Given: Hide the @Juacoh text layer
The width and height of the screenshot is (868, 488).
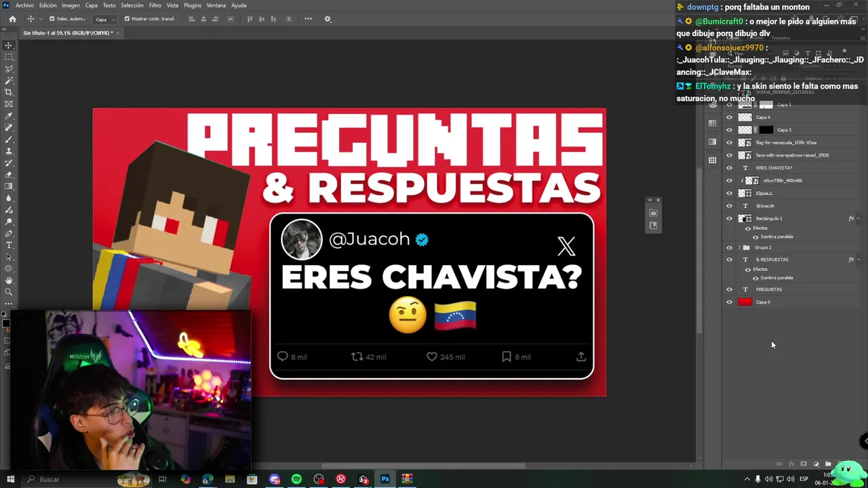Looking at the screenshot, I should 730,206.
